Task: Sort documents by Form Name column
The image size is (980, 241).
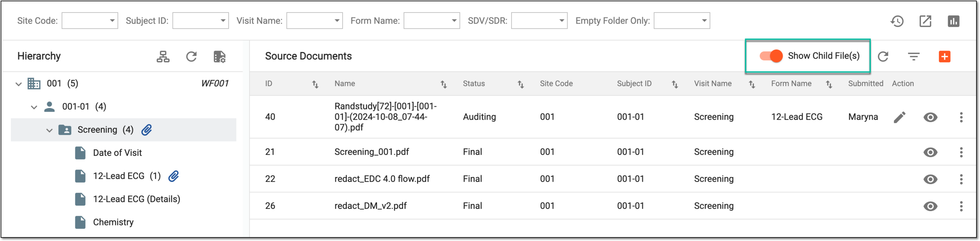Action: pyautogui.click(x=829, y=84)
